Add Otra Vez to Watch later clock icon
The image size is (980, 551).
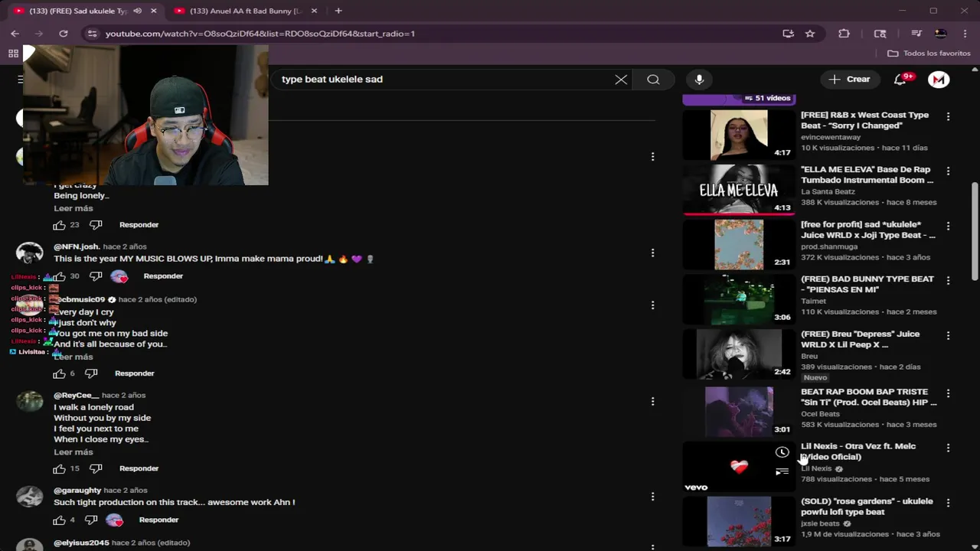pos(782,452)
